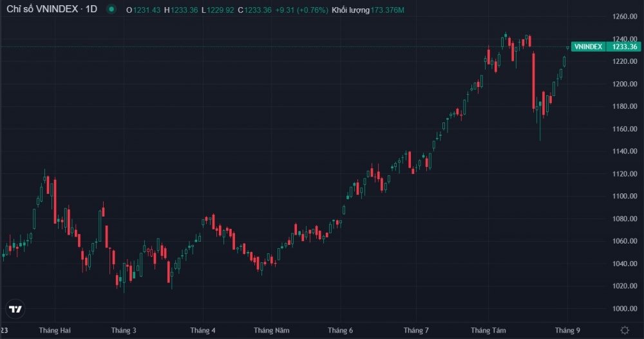Click the Chỉ số VNINDEX · 1D title

(52, 9)
